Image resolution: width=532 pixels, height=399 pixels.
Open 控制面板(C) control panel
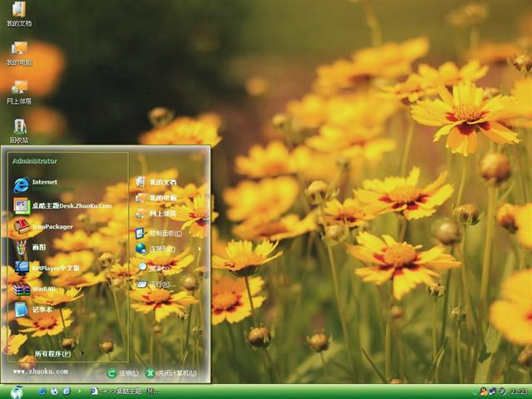159,233
